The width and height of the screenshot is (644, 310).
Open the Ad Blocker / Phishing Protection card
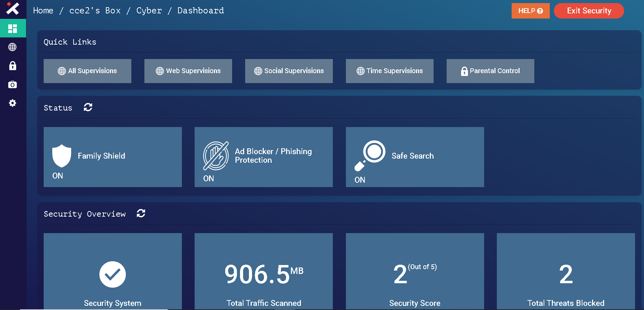pos(264,157)
